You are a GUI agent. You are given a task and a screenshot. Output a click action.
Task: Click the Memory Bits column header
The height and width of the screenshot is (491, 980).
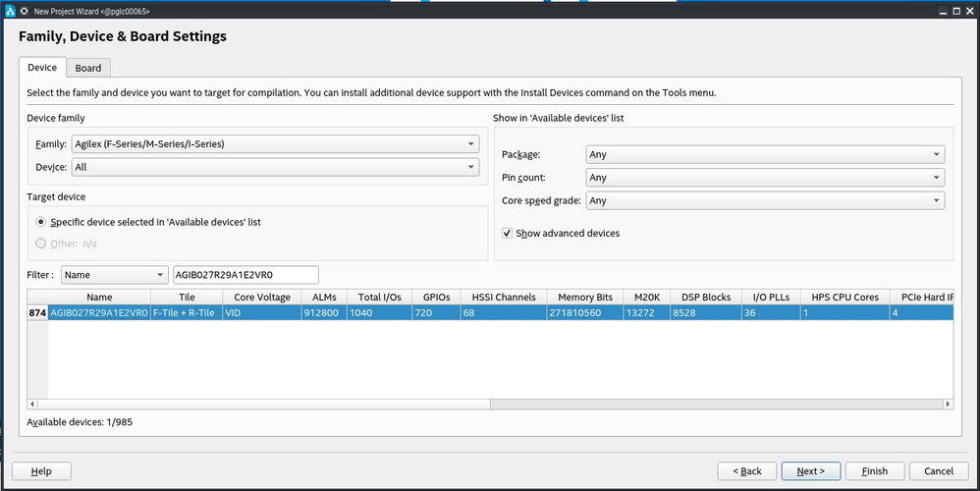tap(585, 298)
